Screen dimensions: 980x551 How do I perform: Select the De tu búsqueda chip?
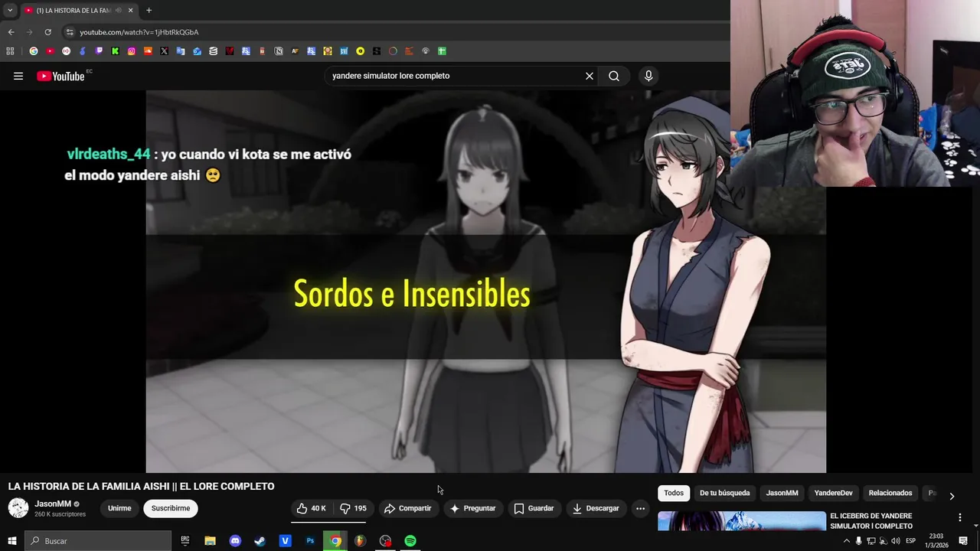[724, 493]
